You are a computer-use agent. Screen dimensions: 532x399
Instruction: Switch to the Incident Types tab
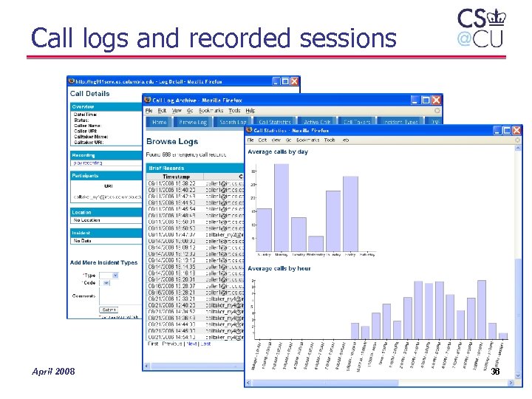400,121
